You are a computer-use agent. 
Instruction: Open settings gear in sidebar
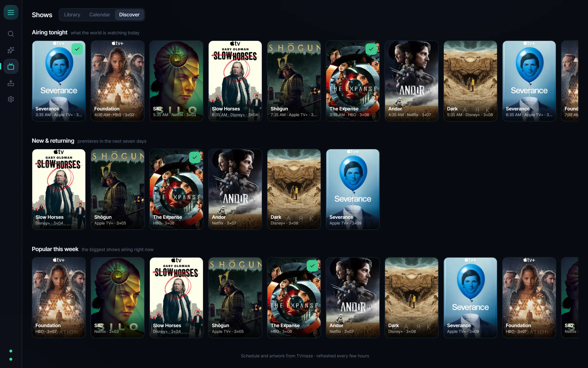point(11,99)
